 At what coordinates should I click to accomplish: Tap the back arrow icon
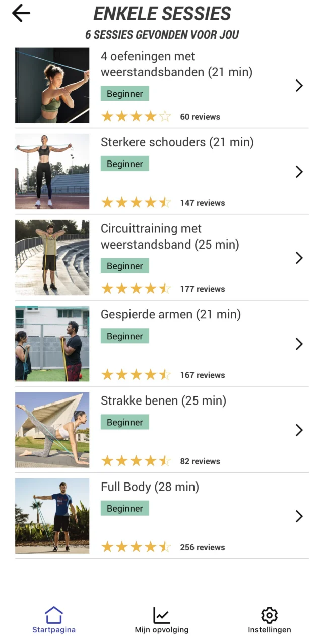pos(21,13)
